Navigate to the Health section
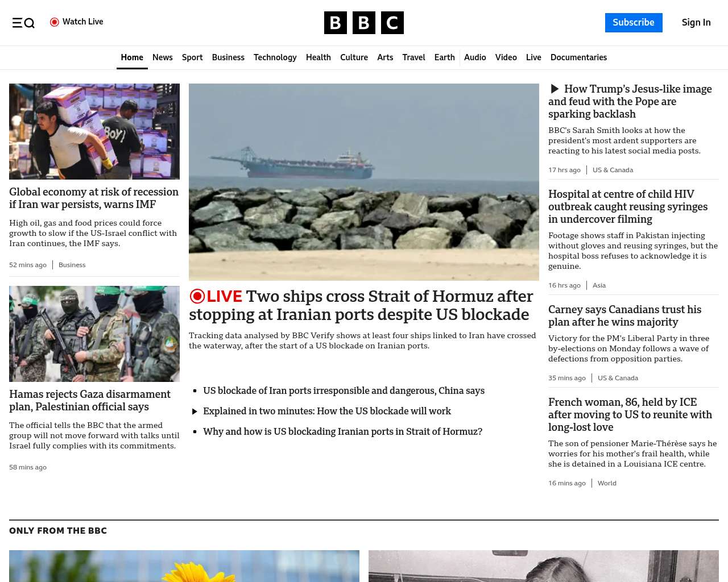This screenshot has width=728, height=582. (318, 57)
